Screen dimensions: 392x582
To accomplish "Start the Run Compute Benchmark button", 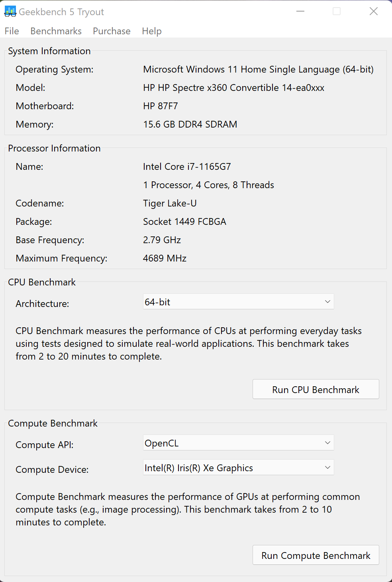I will point(316,555).
